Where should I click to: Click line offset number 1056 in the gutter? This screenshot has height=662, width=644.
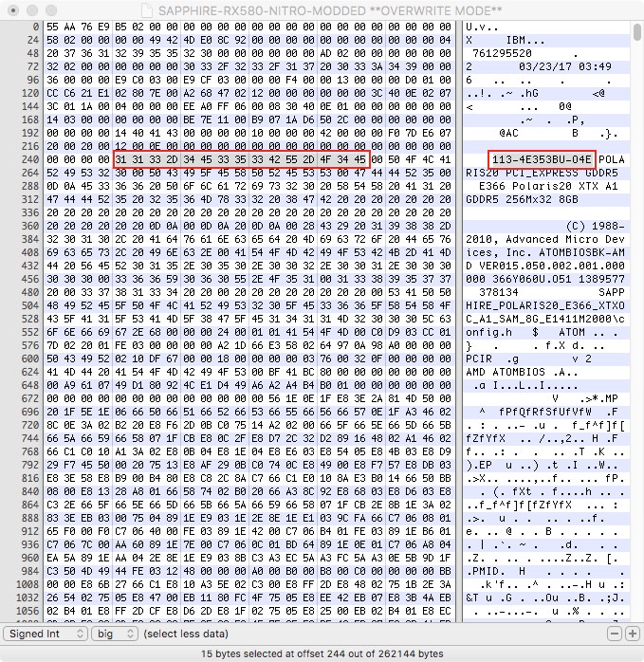[x=28, y=611]
